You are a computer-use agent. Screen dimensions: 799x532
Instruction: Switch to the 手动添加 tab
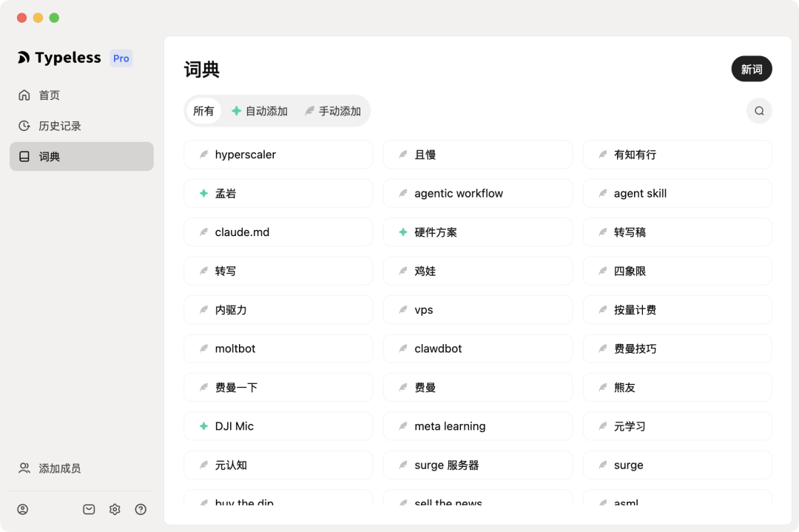click(x=333, y=111)
